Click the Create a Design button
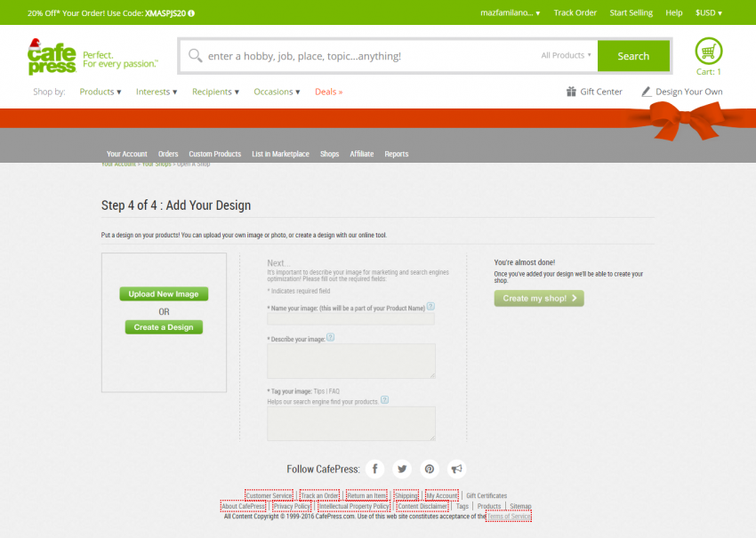Screen dimensions: 756x538 pyautogui.click(x=164, y=327)
